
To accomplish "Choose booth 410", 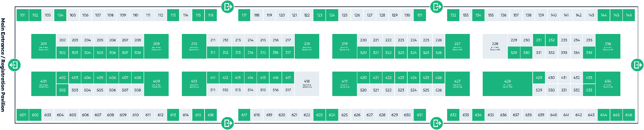I will pyautogui.click(x=194, y=84).
